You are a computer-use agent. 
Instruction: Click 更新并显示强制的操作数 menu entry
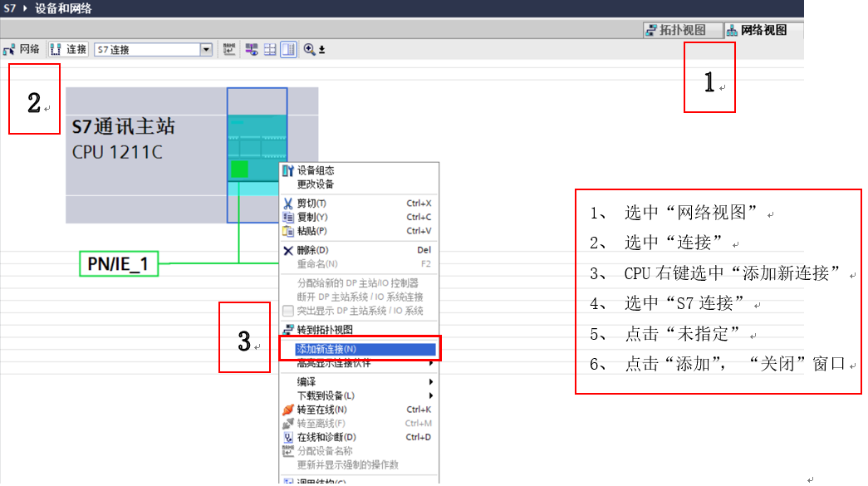pos(360,465)
